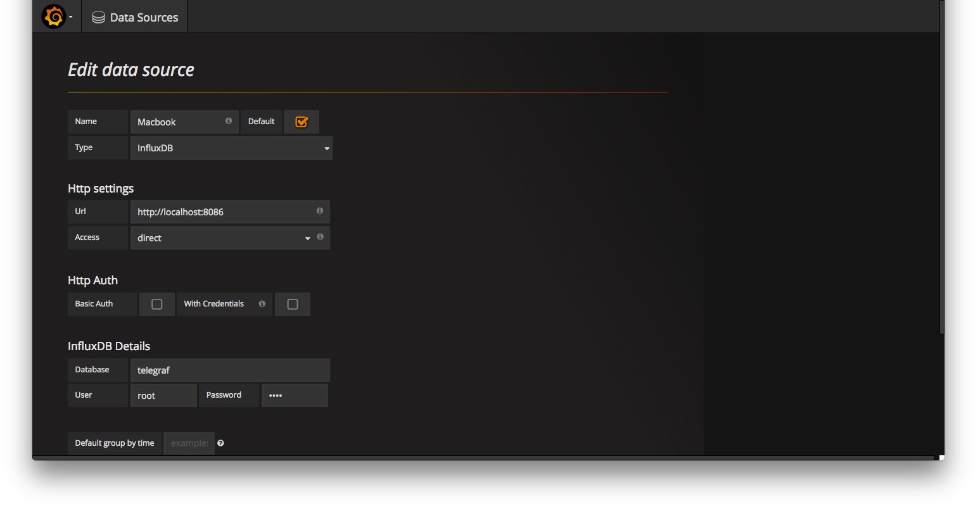Edit the Url field http://localhost:8086
This screenshot has height=511, width=980.
(x=230, y=212)
